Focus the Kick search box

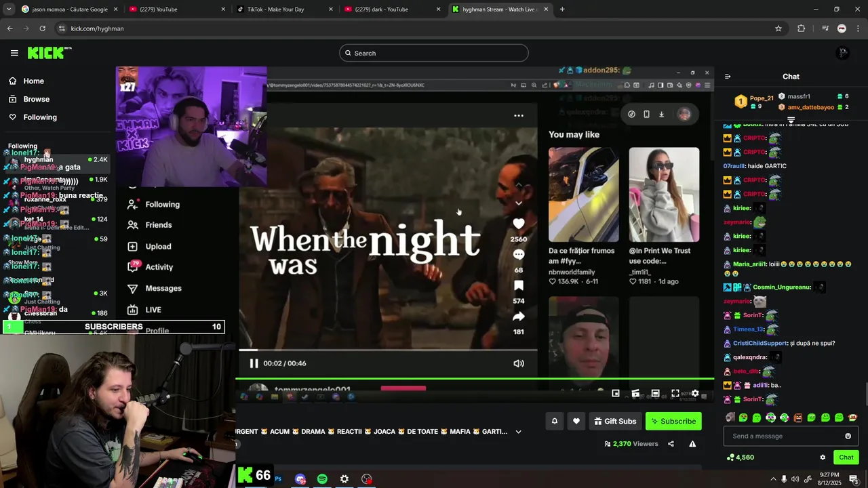coord(434,53)
